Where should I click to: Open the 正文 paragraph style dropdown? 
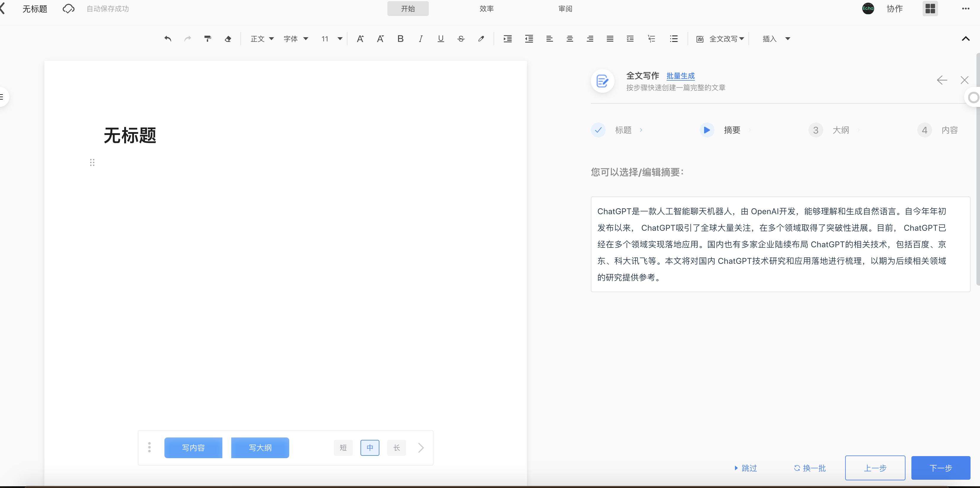pyautogui.click(x=262, y=38)
